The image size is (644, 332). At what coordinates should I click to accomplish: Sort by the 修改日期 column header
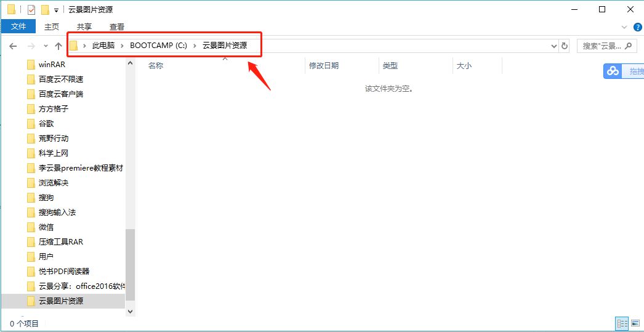324,66
